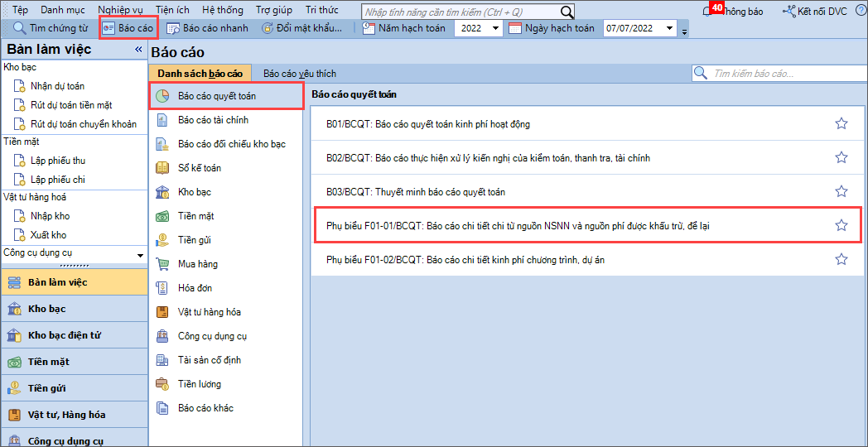Viewport: 868px width, 447px height.
Task: Select Báo cáo quyết toán category
Action: (226, 96)
